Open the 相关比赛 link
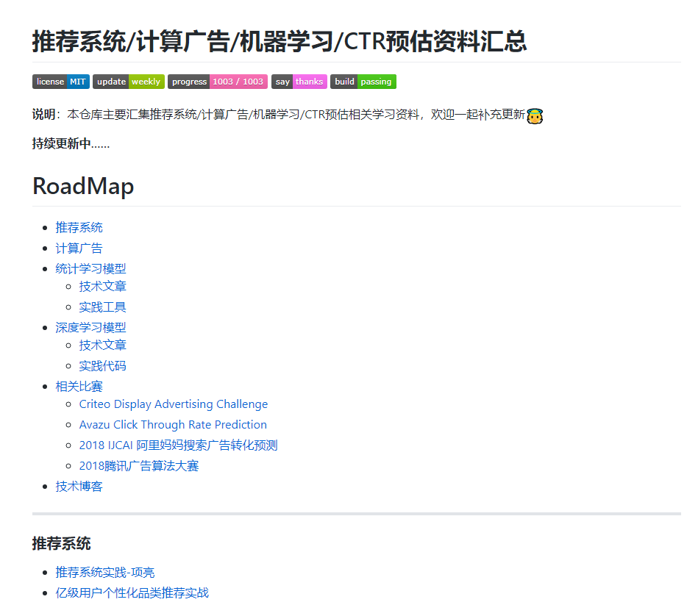 (x=79, y=386)
